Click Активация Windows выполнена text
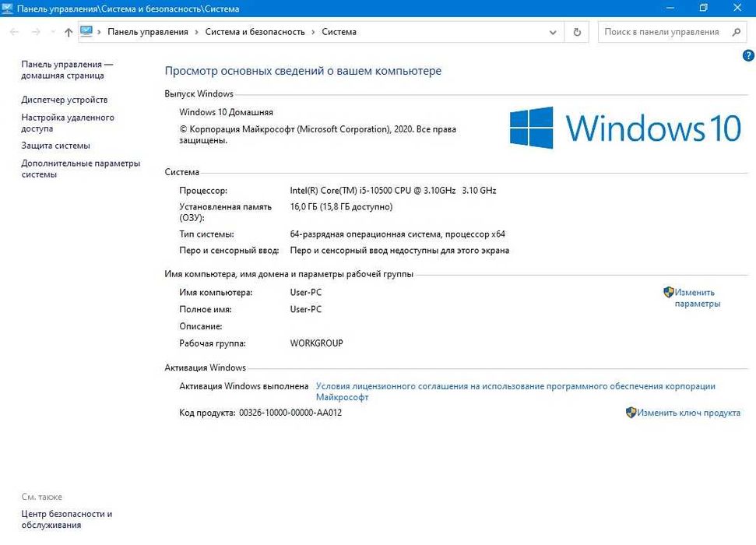Viewport: 756px width, 545px height. (x=244, y=386)
